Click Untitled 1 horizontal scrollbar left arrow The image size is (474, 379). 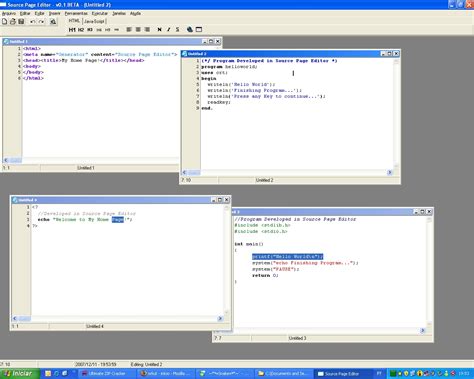(x=6, y=160)
